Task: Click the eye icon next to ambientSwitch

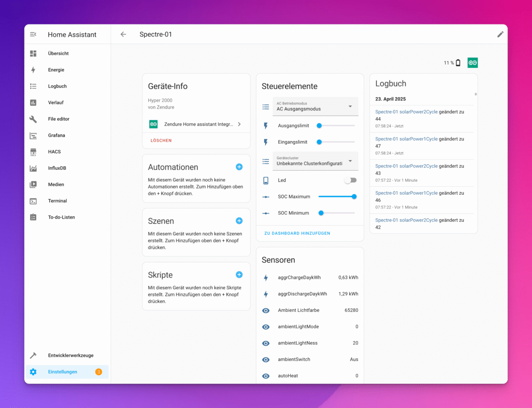Action: [x=266, y=360]
